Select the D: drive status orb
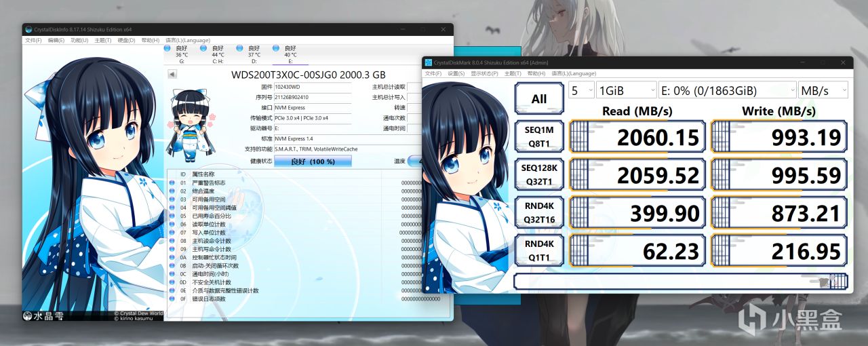 click(240, 48)
